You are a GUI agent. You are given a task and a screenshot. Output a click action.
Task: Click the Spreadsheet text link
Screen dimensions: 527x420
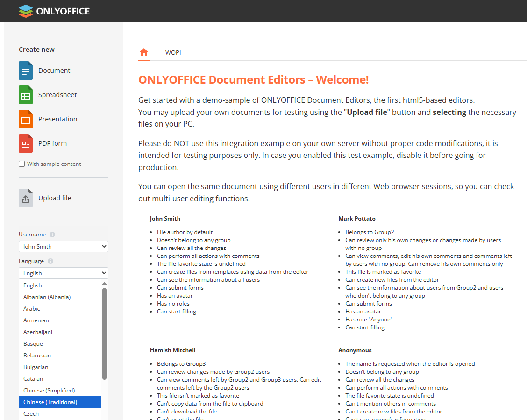(x=57, y=95)
